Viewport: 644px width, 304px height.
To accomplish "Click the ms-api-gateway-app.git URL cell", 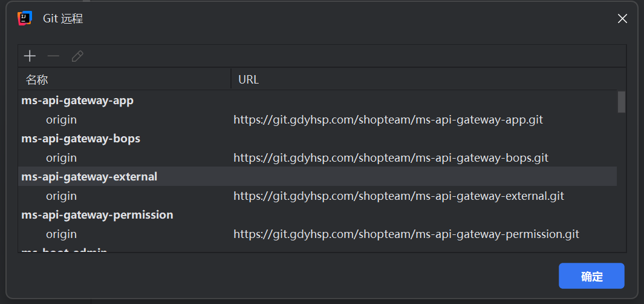I will pyautogui.click(x=388, y=120).
